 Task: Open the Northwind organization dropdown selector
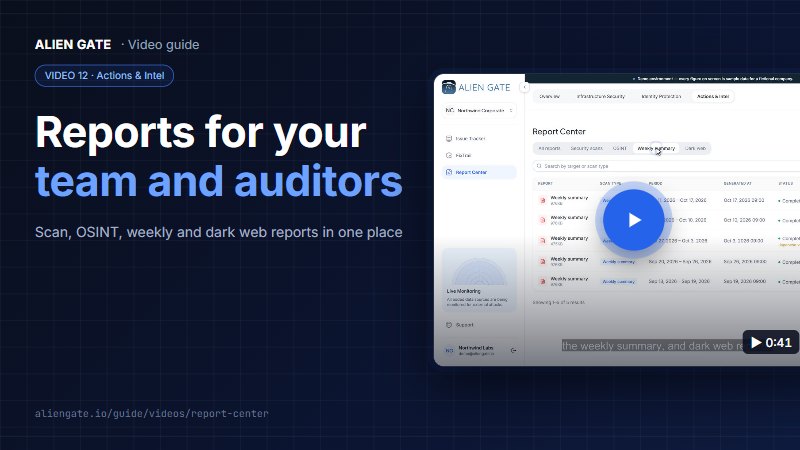pyautogui.click(x=479, y=110)
